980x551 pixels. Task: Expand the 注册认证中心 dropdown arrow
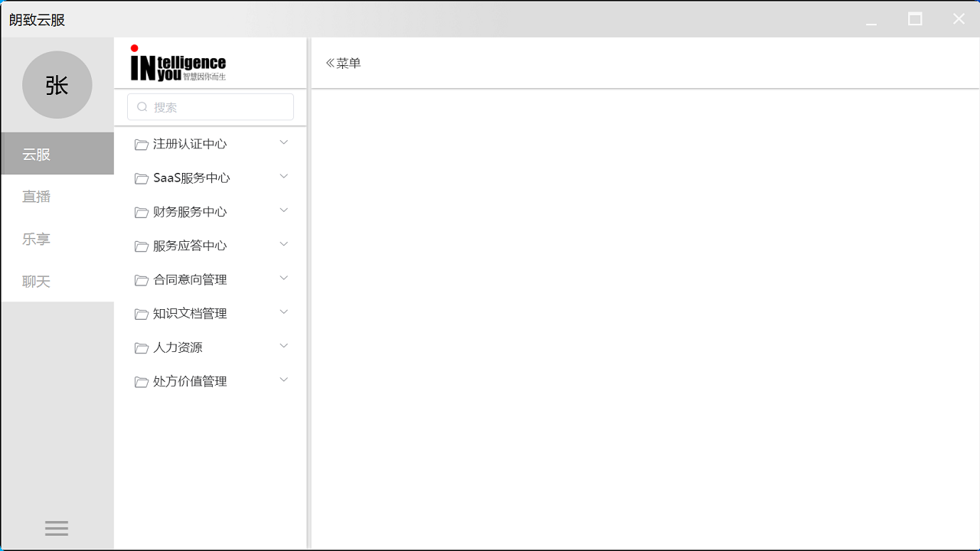[283, 142]
